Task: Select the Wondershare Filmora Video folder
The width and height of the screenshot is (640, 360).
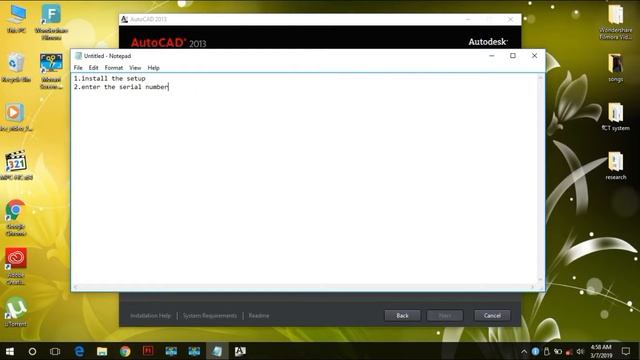Action: click(x=616, y=22)
